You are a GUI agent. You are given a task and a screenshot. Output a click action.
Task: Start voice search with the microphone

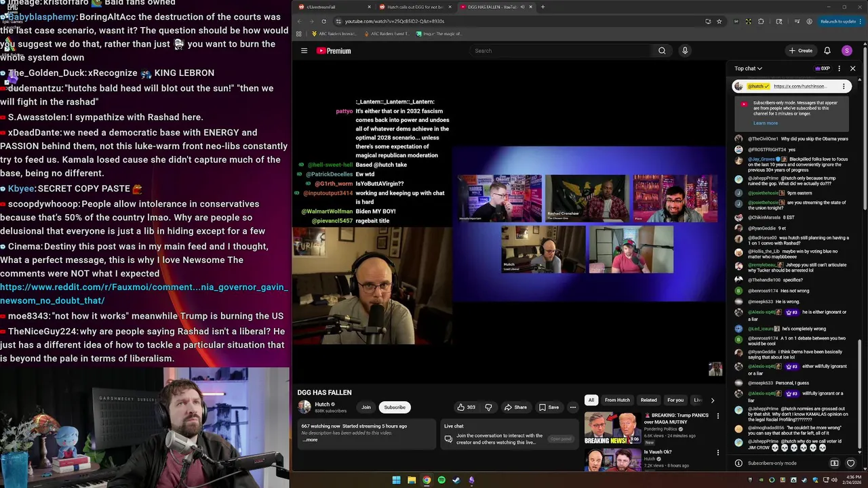tap(685, 51)
